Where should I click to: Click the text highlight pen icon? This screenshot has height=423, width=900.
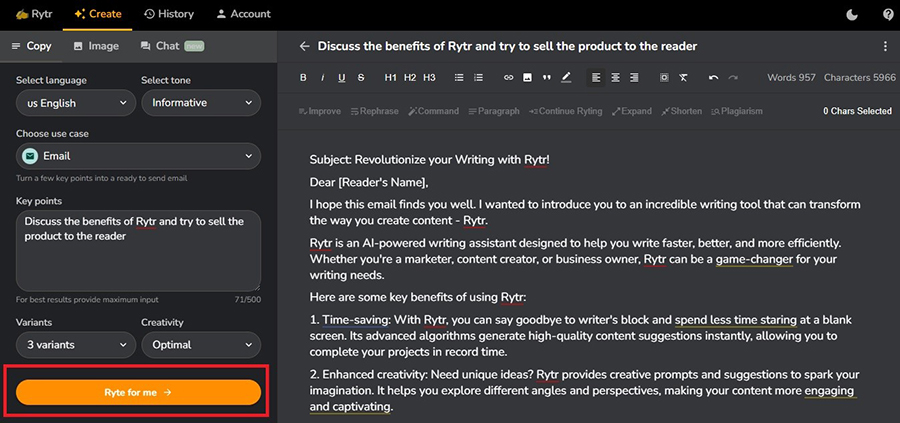click(x=566, y=78)
